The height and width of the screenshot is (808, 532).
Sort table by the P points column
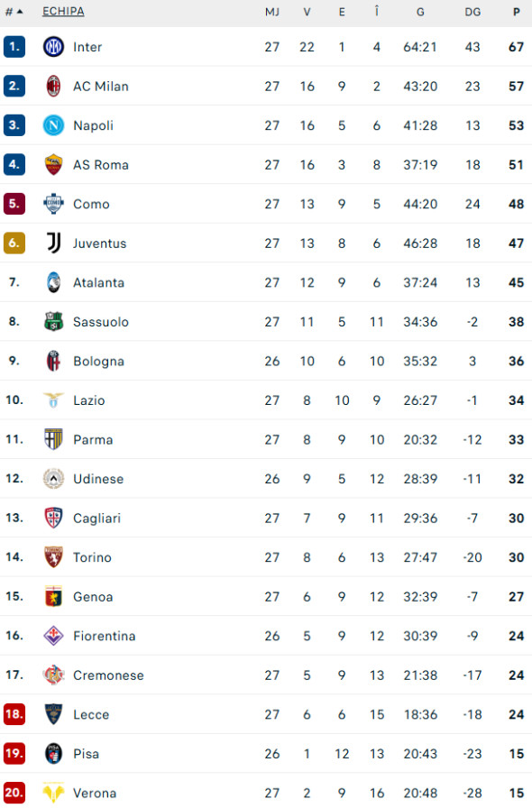coord(515,12)
